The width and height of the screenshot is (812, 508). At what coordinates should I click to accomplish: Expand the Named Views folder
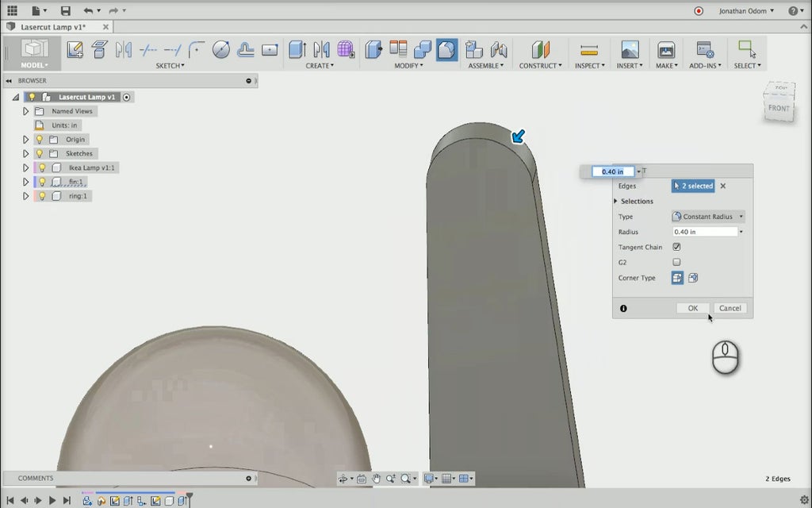pos(25,111)
